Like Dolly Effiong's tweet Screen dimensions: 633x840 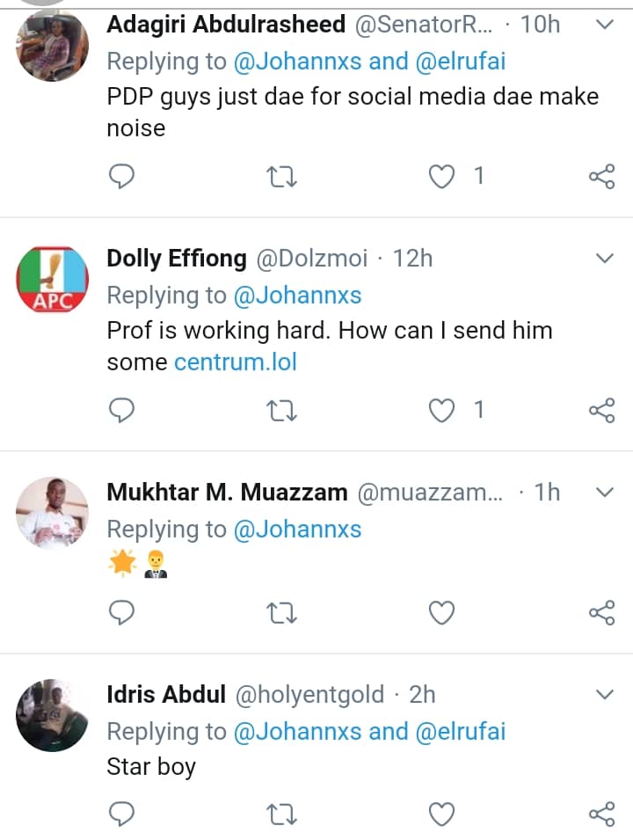click(x=441, y=410)
